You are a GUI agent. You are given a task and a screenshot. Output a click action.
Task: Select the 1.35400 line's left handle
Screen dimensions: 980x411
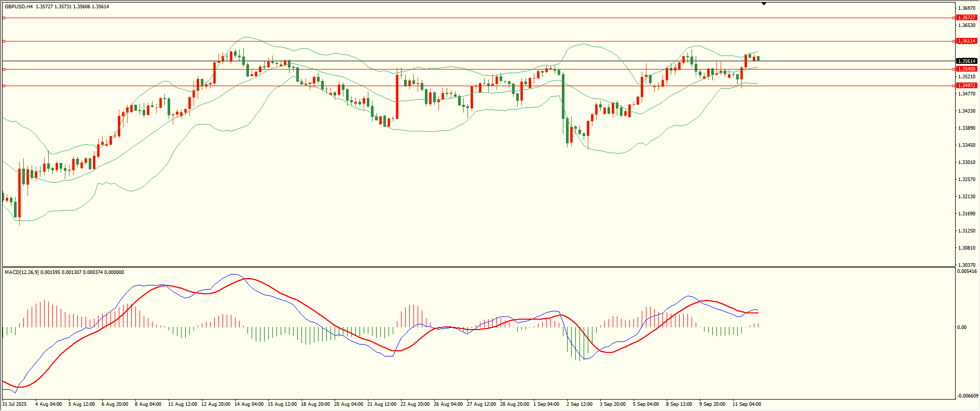4,69
